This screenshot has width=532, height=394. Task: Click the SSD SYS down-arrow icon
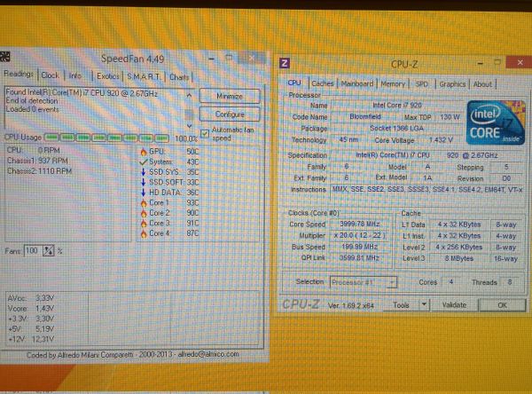pyautogui.click(x=143, y=172)
